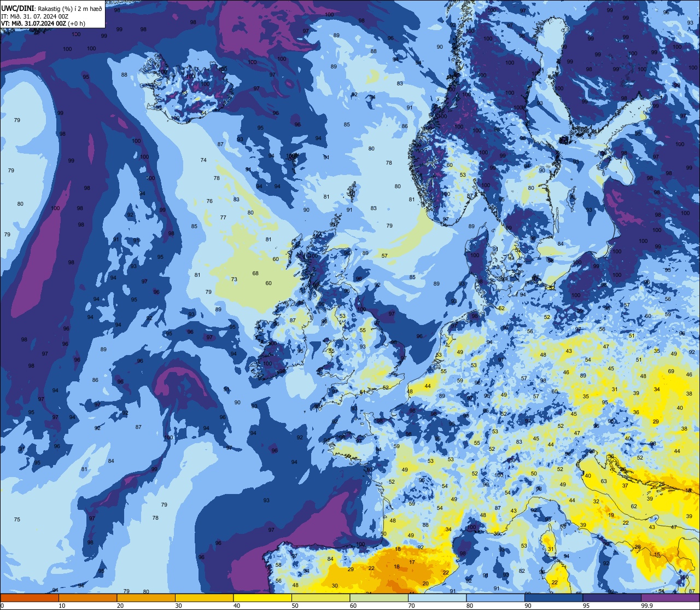Viewport: 700px width, 610px height.
Task: Click the "IT: Mið. 31. 07. 2024 00Z" line
Action: coord(35,16)
